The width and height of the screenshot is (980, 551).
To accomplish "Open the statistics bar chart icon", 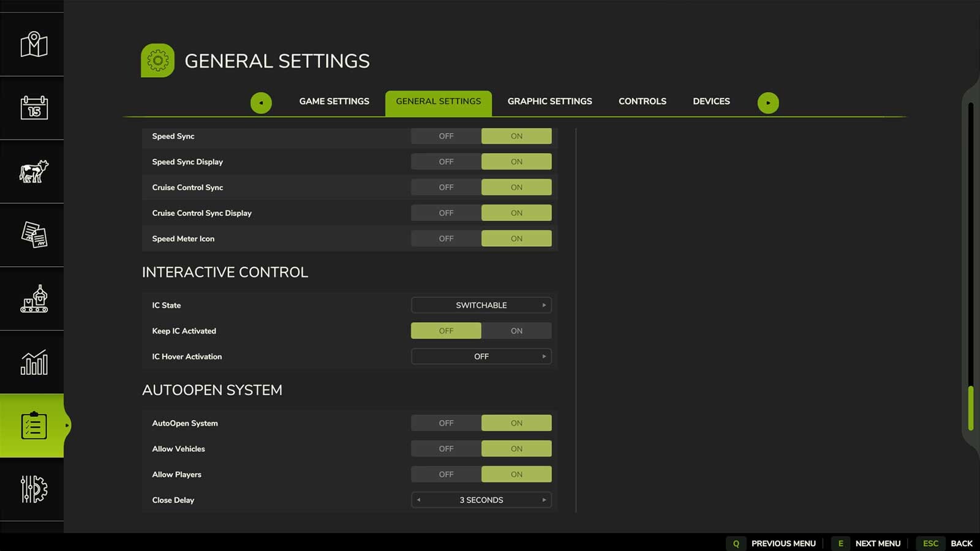I will (34, 362).
